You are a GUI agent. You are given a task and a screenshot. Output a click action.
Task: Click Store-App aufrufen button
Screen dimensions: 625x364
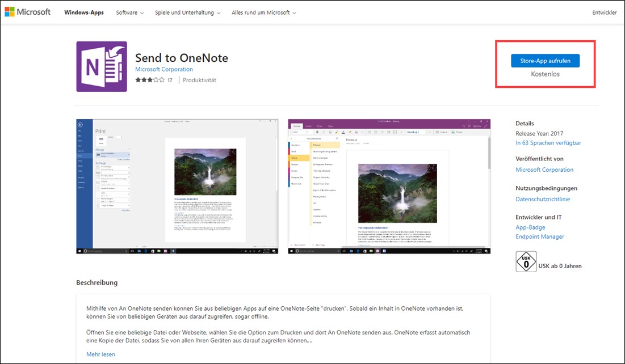point(546,61)
